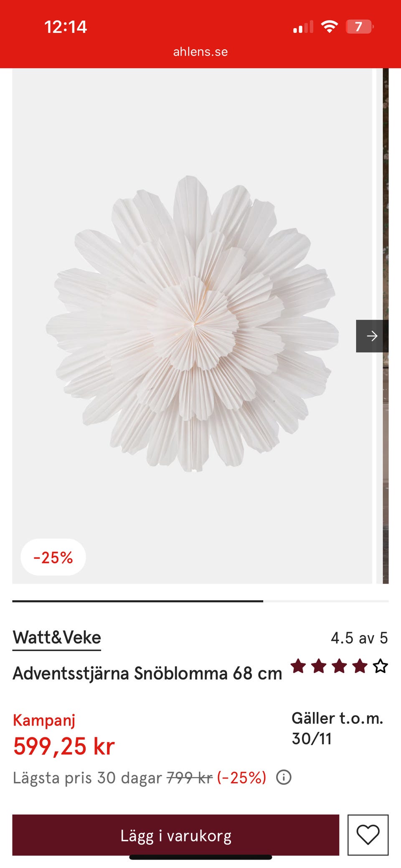Click the image carousel progress bar
The width and height of the screenshot is (401, 868).
coord(200,601)
